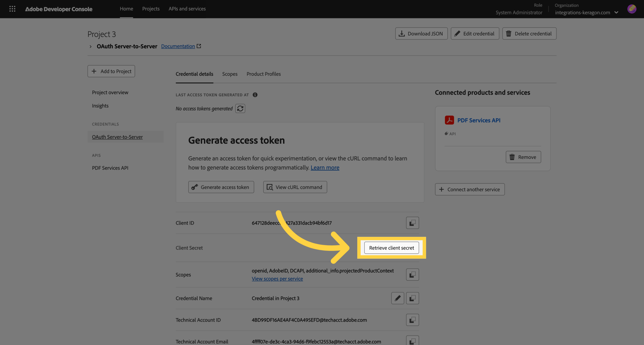Switch to the Product Profiles tab
The width and height of the screenshot is (644, 345).
tap(264, 74)
